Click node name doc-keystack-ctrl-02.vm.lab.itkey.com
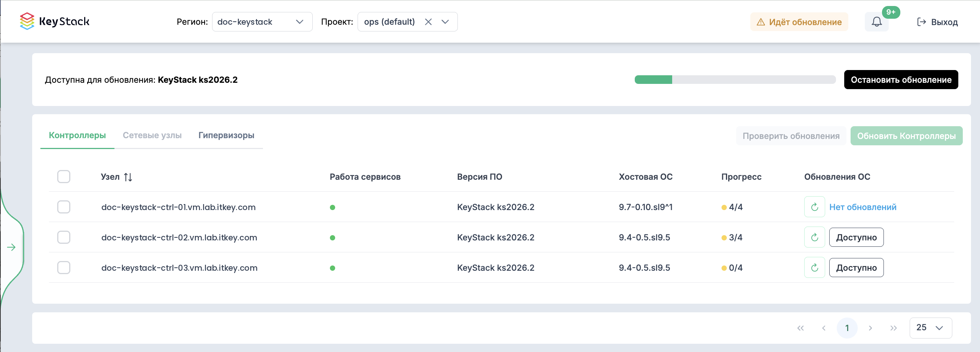This screenshot has height=352, width=980. tap(179, 238)
